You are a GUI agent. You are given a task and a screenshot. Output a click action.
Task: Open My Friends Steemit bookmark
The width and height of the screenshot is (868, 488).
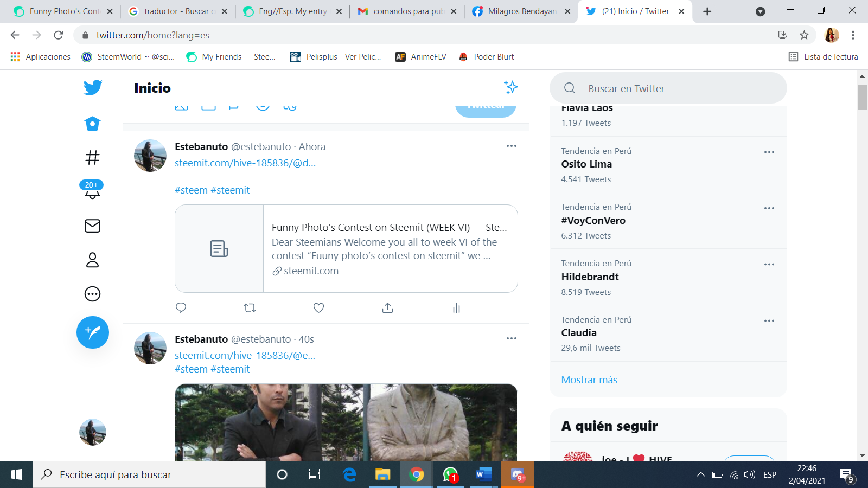231,57
